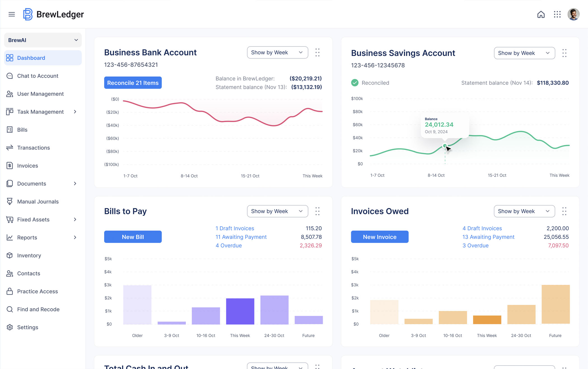Navigate to Invoices section

(x=27, y=165)
